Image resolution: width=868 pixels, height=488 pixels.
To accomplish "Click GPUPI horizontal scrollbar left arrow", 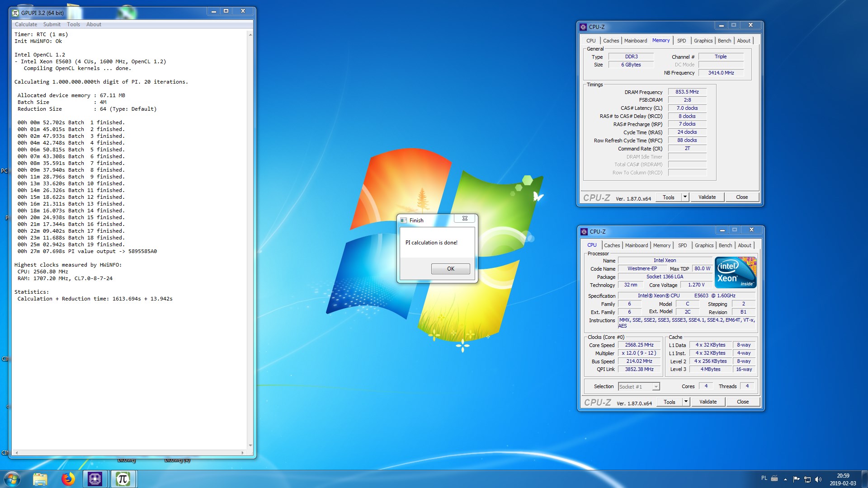I will pos(16,452).
